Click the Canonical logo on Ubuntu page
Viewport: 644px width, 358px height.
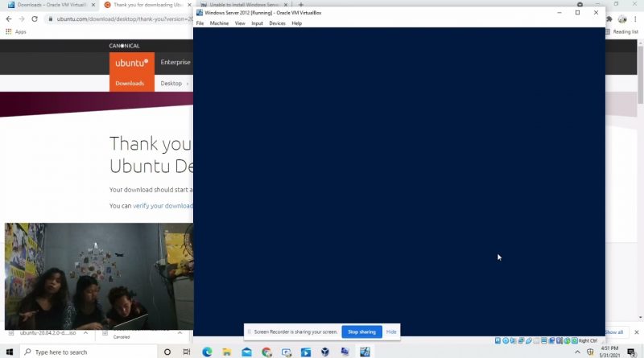125,46
